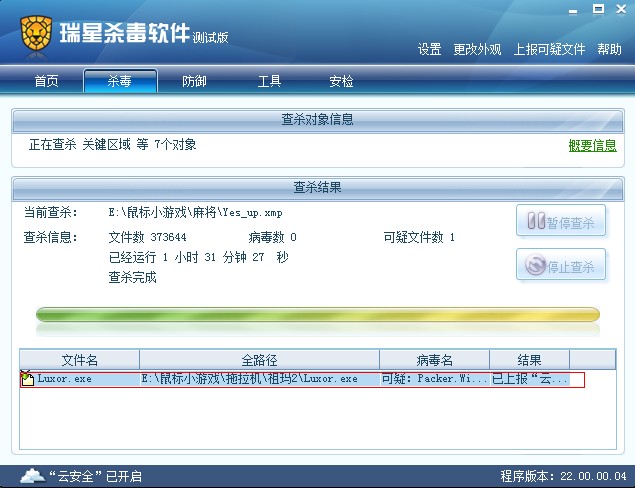Screen dimensions: 635x488
Task: Click the 病毒数 0 text
Action: pyautogui.click(x=273, y=237)
